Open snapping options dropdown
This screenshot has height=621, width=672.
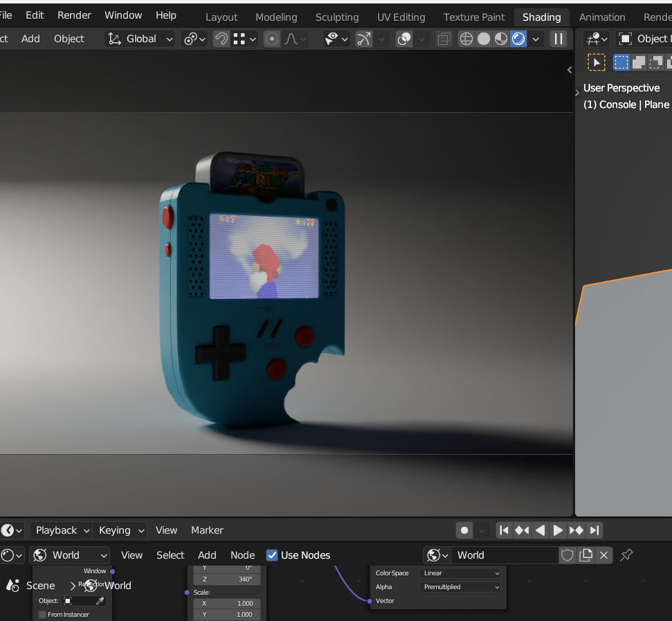[x=244, y=39]
